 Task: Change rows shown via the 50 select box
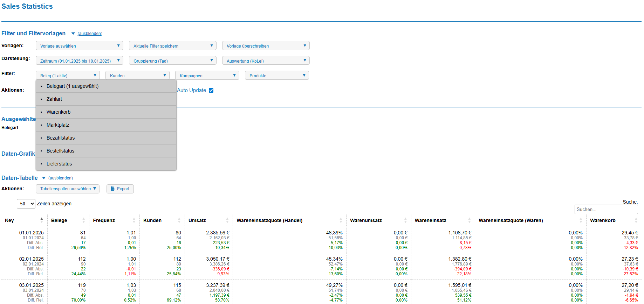[26, 204]
